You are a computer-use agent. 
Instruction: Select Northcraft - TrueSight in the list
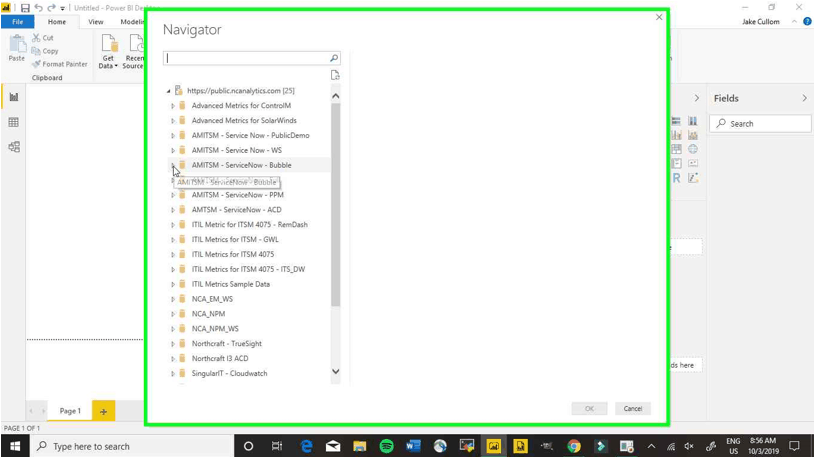click(228, 344)
